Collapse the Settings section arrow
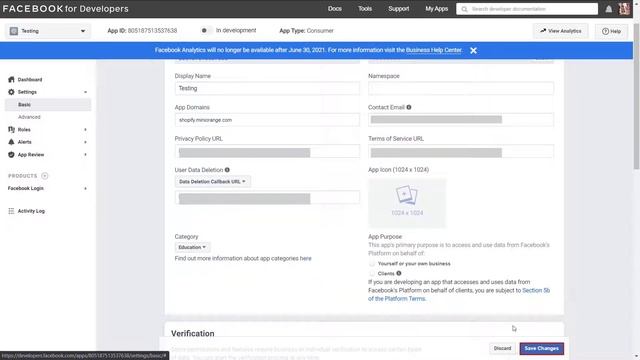This screenshot has height=360, width=640. [85, 92]
